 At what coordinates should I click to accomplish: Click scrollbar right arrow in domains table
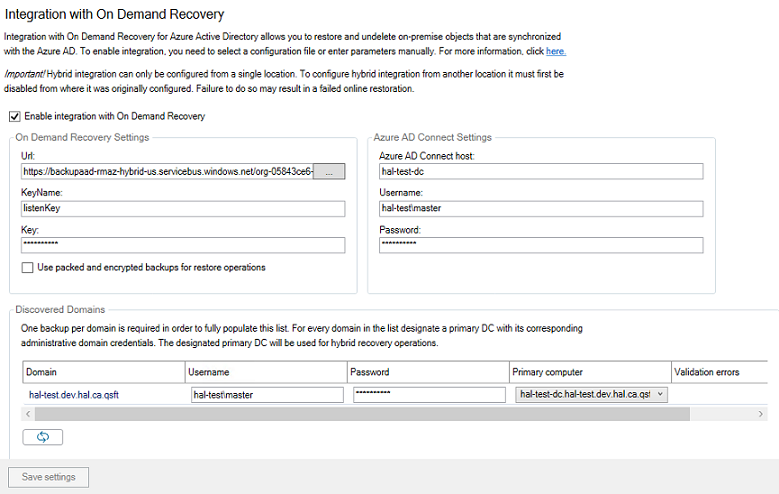[762, 413]
